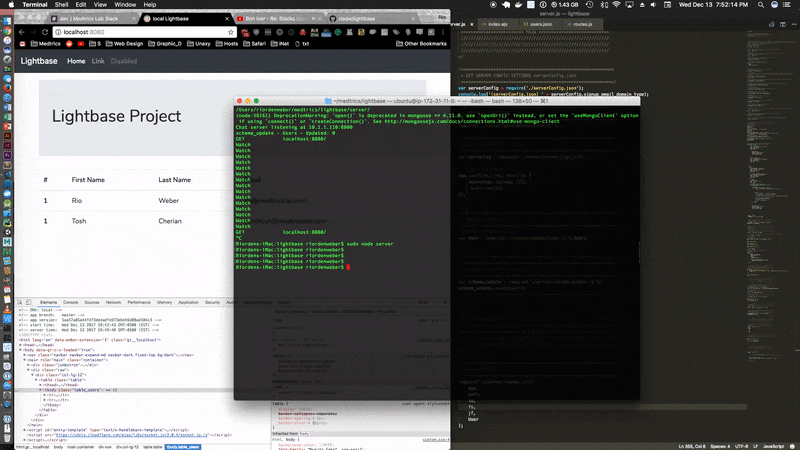Open the socket.io cloudflare script link
The height and width of the screenshot is (450, 800).
pyautogui.click(x=132, y=435)
